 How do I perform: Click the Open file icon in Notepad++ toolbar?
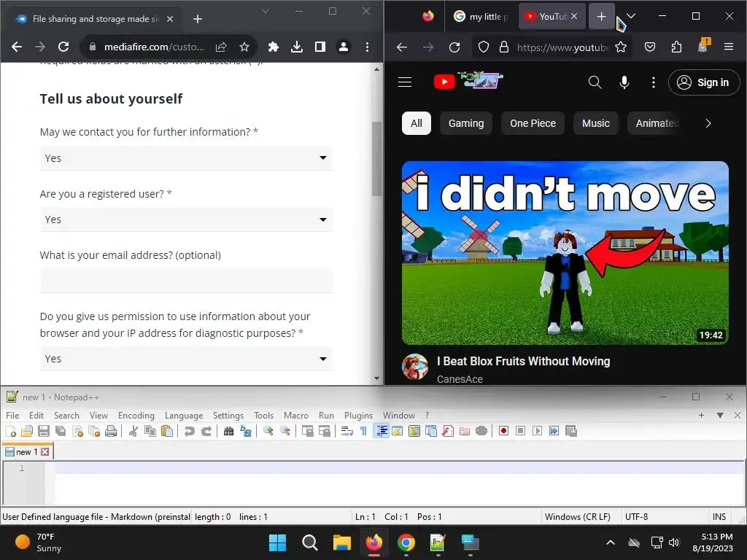[27, 432]
